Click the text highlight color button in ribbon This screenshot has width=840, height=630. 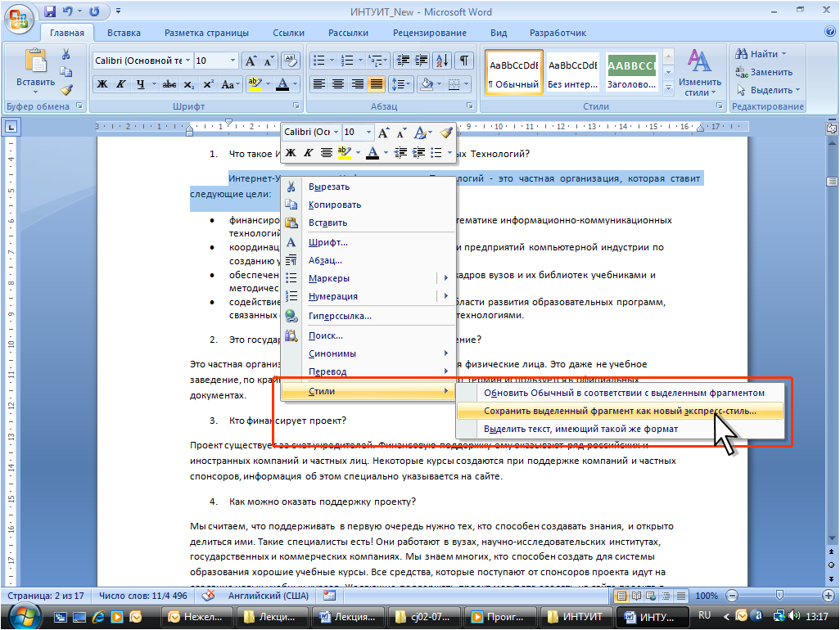coord(255,84)
